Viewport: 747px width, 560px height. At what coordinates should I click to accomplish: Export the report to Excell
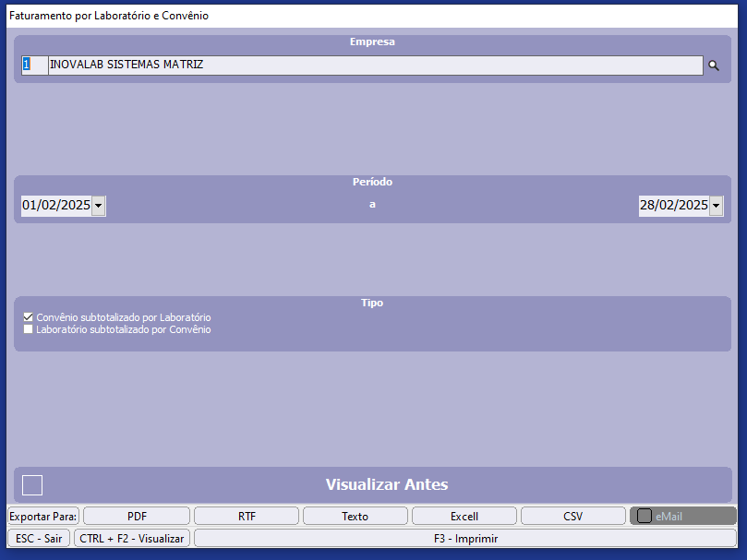coord(464,516)
